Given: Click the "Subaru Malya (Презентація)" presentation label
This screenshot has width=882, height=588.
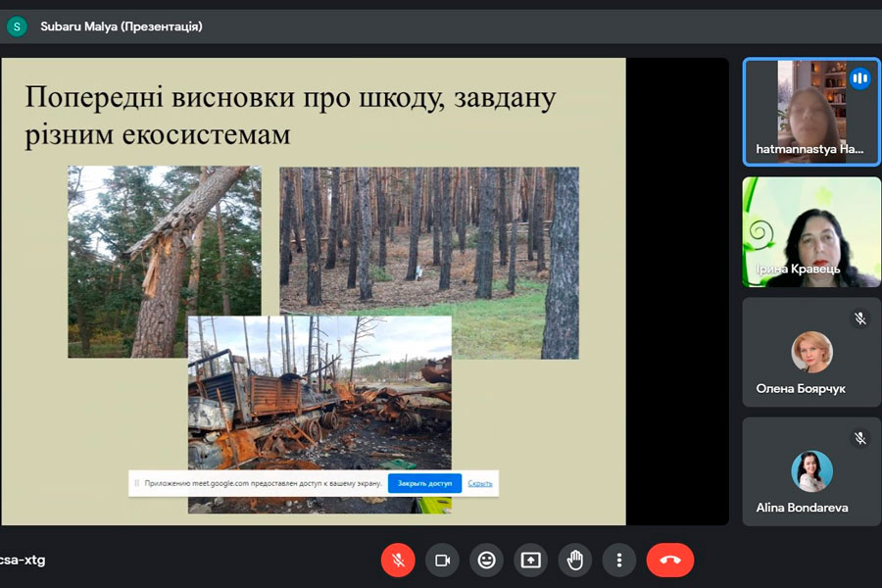Looking at the screenshot, I should click(122, 26).
